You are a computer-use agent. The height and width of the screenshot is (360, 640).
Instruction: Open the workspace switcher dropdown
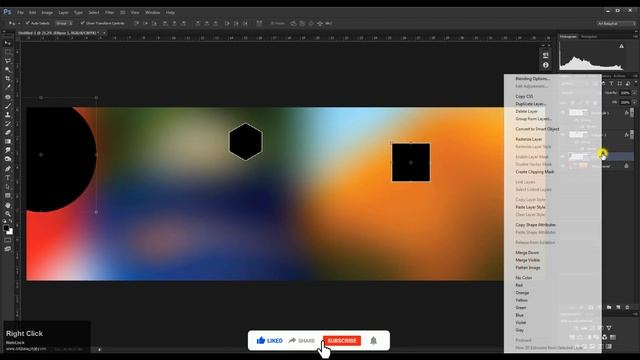pyautogui.click(x=616, y=24)
